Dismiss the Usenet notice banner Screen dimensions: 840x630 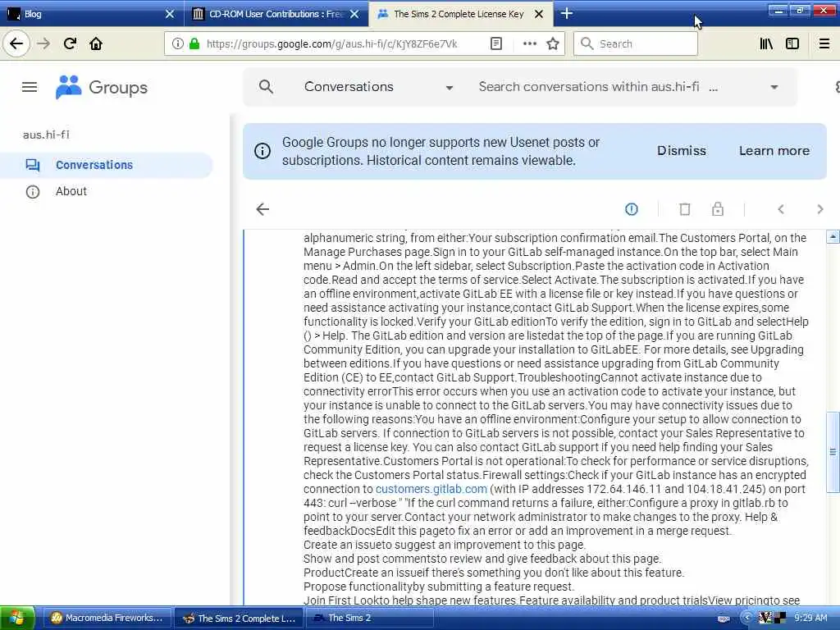coord(682,151)
